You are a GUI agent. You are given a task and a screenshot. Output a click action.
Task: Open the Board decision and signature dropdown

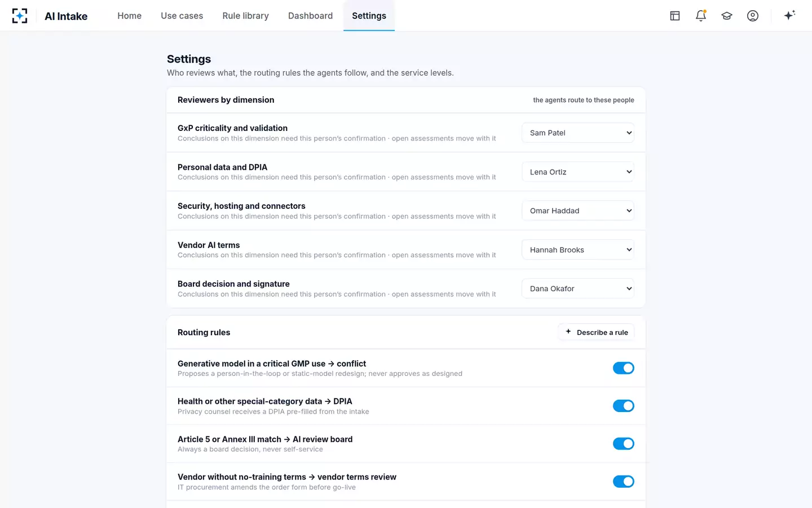point(578,288)
